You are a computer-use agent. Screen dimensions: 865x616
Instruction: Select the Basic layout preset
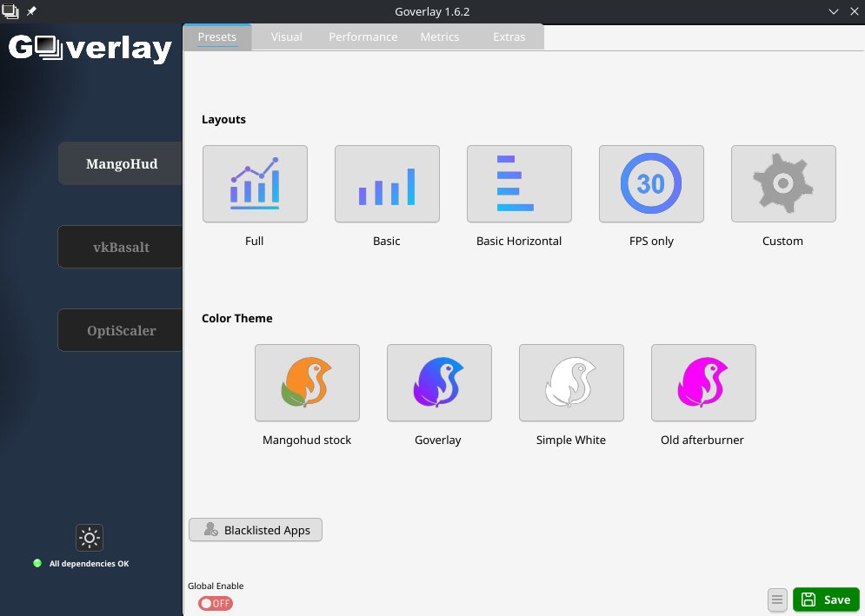coord(387,183)
